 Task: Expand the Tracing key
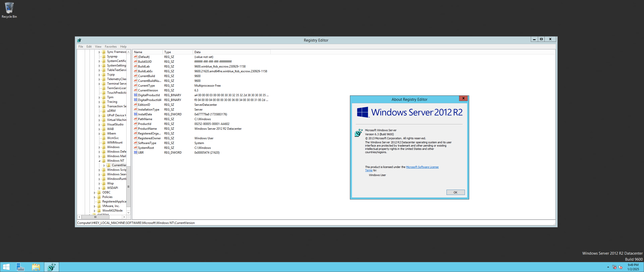[x=99, y=102]
